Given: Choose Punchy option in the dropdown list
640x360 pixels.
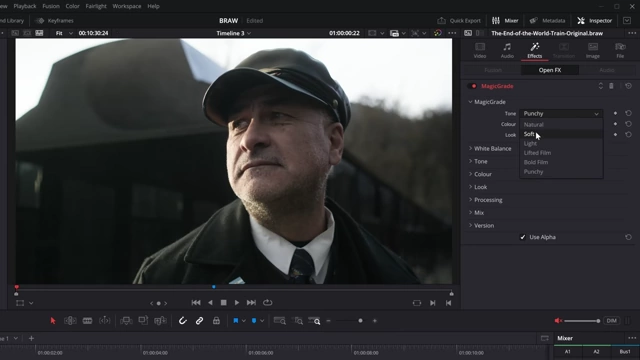Looking at the screenshot, I should click(x=561, y=171).
